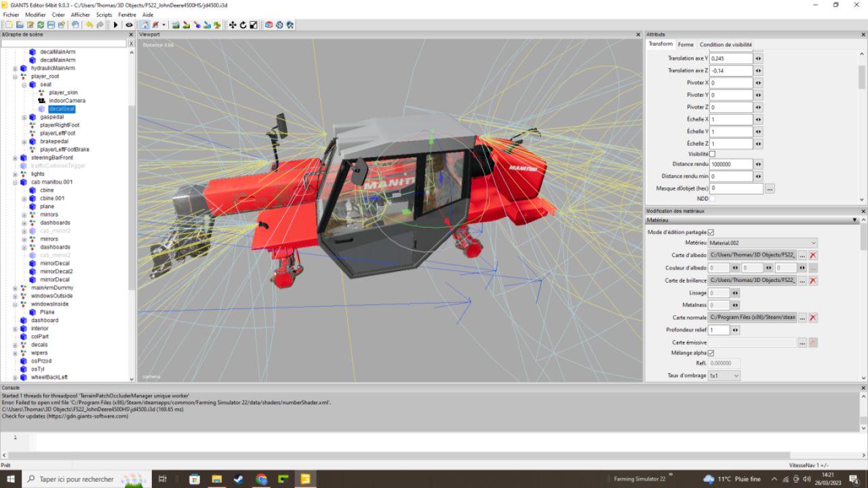Click the yellow Undo arrow icon

[x=90, y=24]
